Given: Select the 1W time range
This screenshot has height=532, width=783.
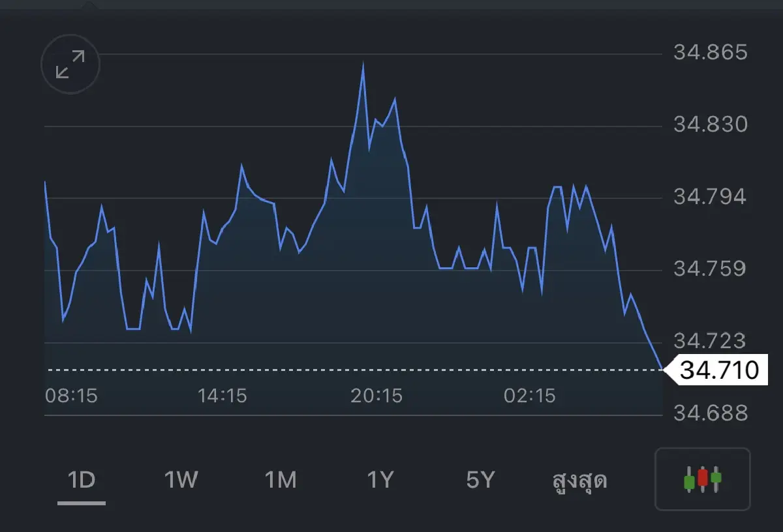Looking at the screenshot, I should coord(181,480).
